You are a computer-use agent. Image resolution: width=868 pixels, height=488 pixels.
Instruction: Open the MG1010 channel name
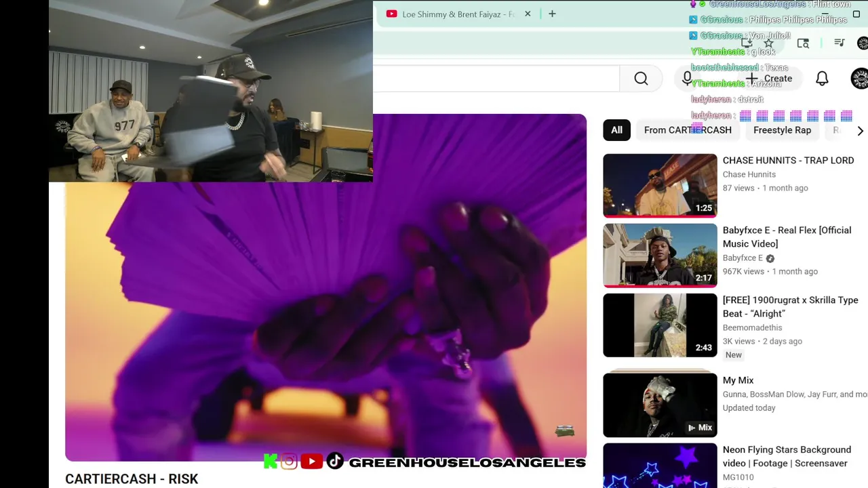pyautogui.click(x=738, y=477)
